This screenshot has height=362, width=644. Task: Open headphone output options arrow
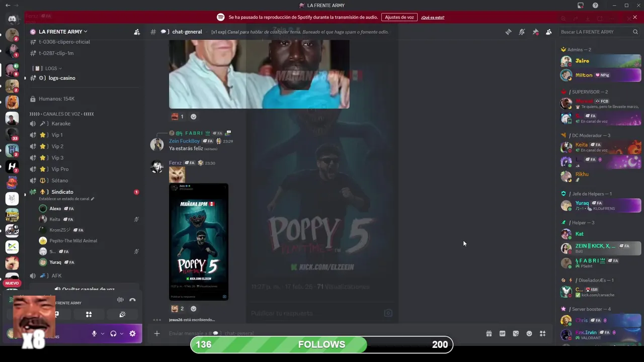[122, 333]
